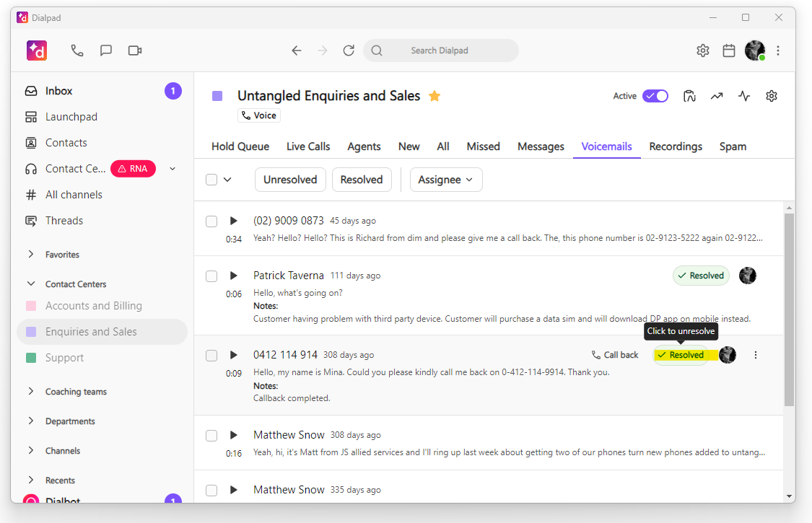Screen dimensions: 812x523
Task: Switch to the Hold Queue tab
Action: [x=240, y=146]
